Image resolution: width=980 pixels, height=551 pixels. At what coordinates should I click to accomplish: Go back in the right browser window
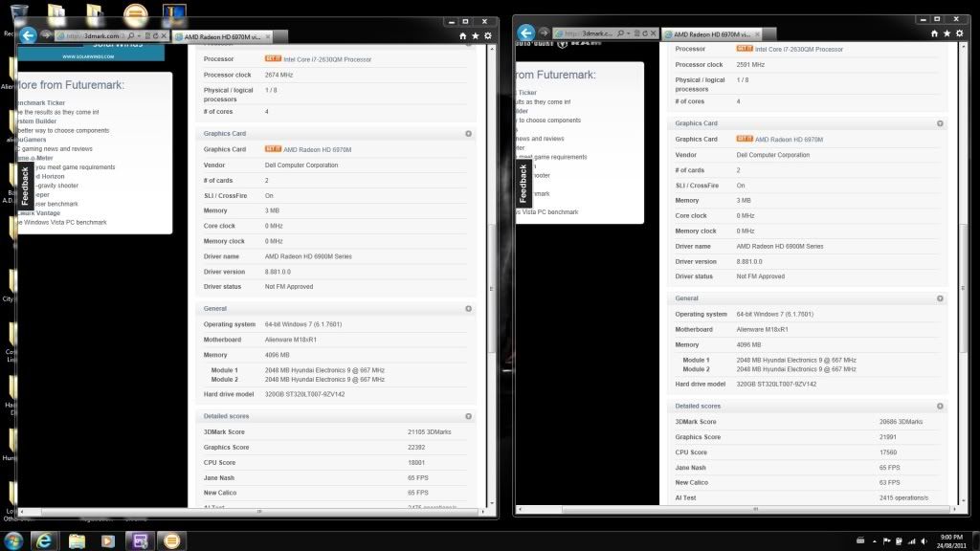point(526,33)
